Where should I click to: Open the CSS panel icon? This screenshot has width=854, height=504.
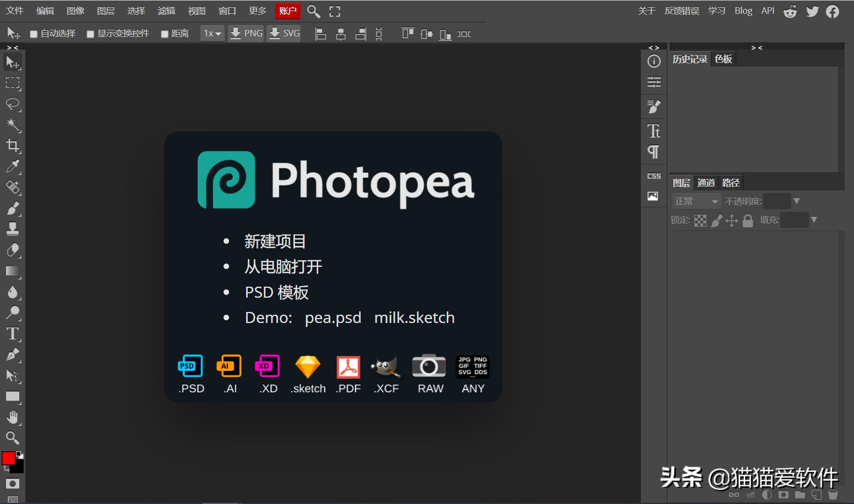click(x=654, y=176)
